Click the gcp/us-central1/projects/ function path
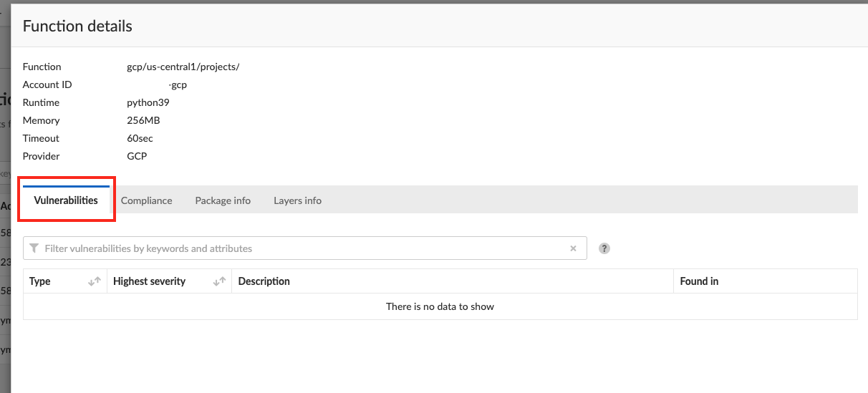Viewport: 868px width, 393px height. point(183,67)
